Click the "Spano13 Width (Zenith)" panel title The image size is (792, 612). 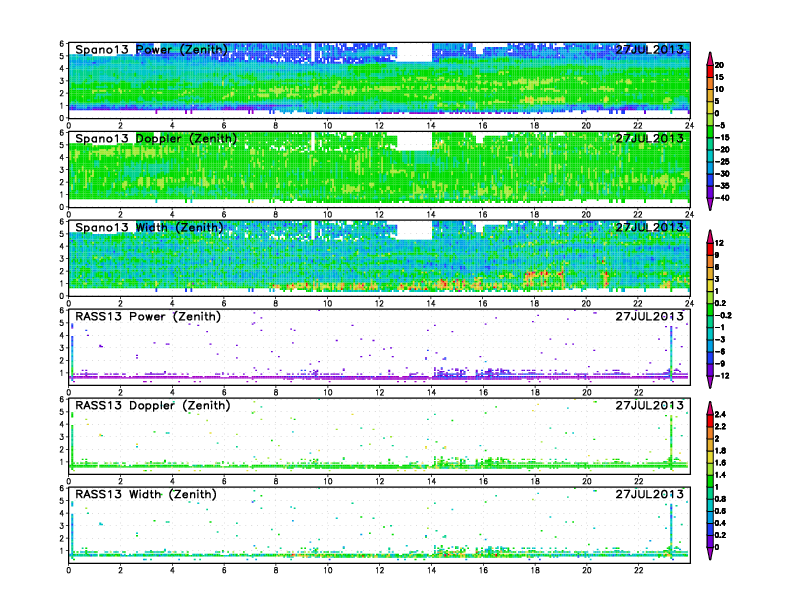point(149,227)
